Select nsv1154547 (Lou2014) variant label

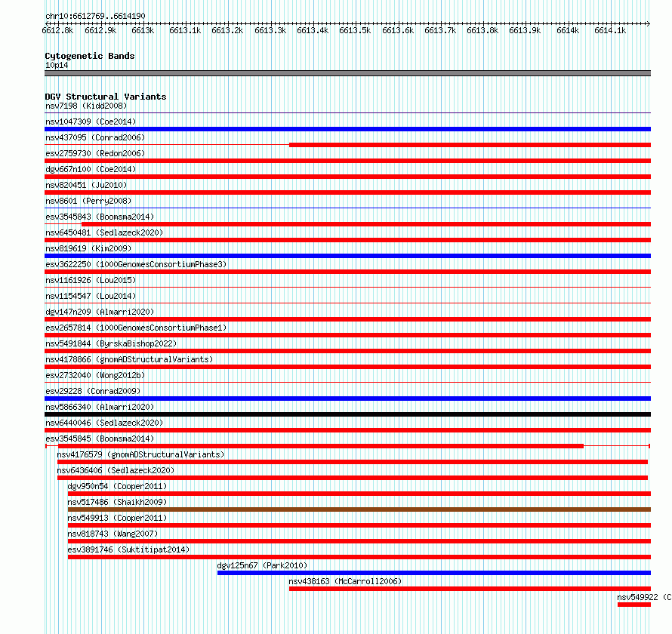click(91, 296)
